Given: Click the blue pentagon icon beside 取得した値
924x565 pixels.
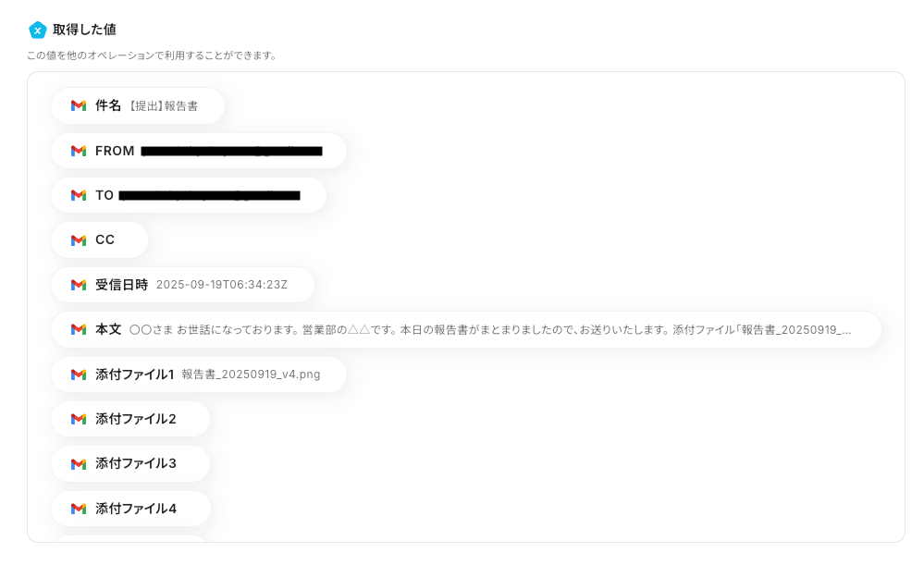Looking at the screenshot, I should coord(38,30).
